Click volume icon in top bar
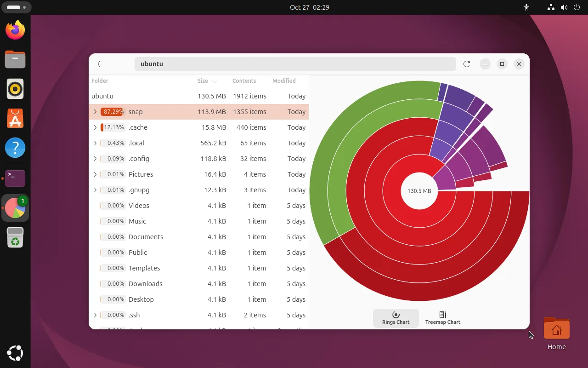The height and width of the screenshot is (368, 588). tap(564, 7)
